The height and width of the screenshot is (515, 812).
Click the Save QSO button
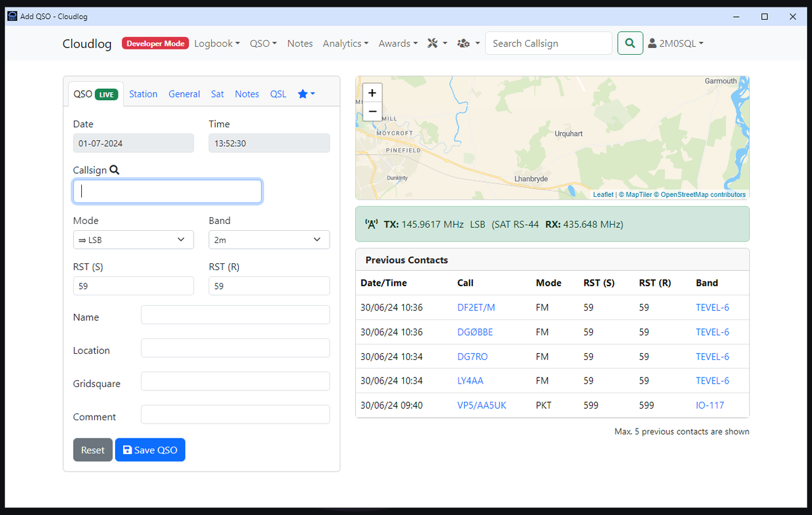click(150, 449)
